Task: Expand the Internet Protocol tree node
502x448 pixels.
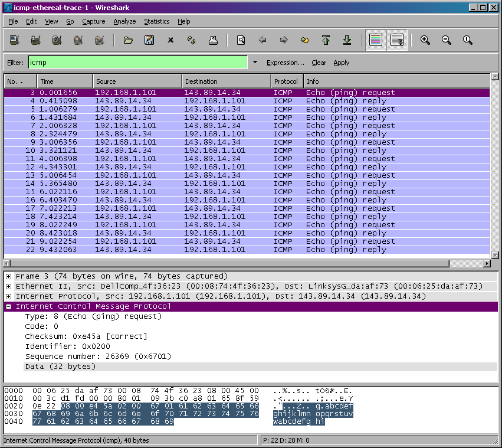Action: coord(9,296)
